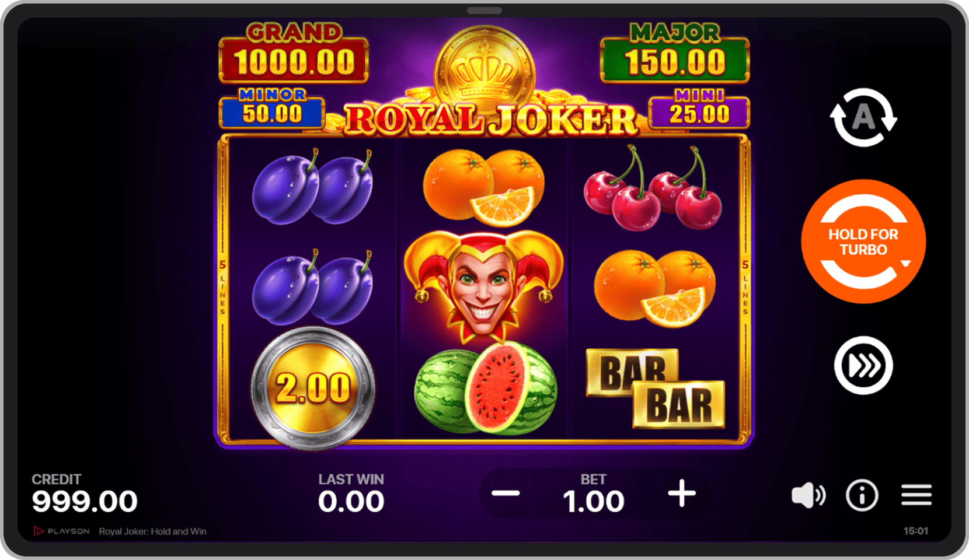Image resolution: width=969 pixels, height=560 pixels.
Task: Click the Minor 50.00 jackpot label
Action: click(272, 108)
